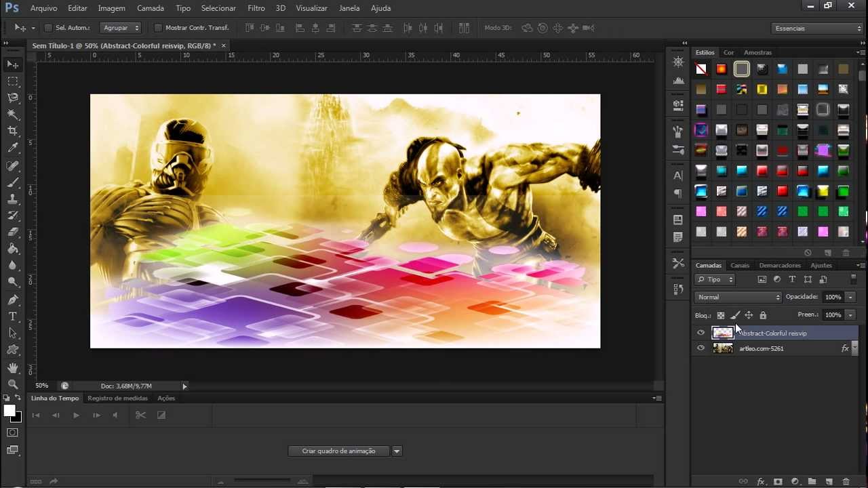The image size is (868, 488).
Task: Toggle Quick Mask mode icon
Action: (x=13, y=432)
